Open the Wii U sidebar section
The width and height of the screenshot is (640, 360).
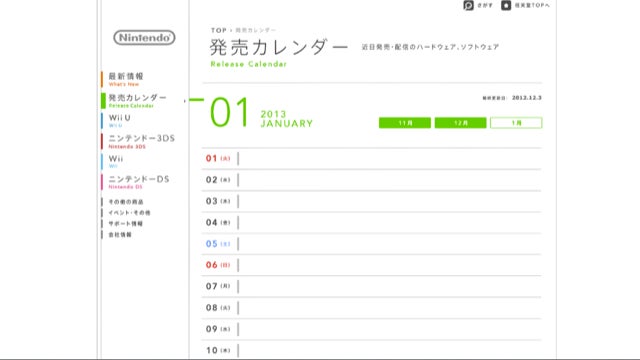[119, 120]
